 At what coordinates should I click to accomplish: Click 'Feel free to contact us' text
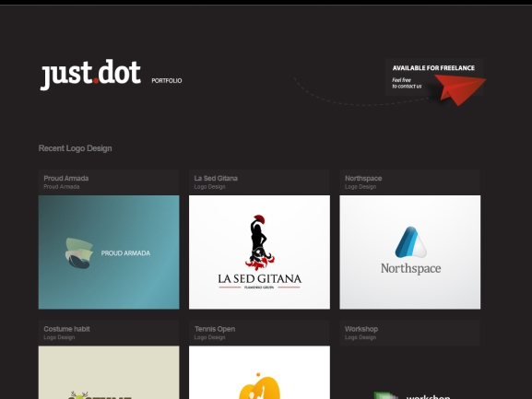point(407,83)
